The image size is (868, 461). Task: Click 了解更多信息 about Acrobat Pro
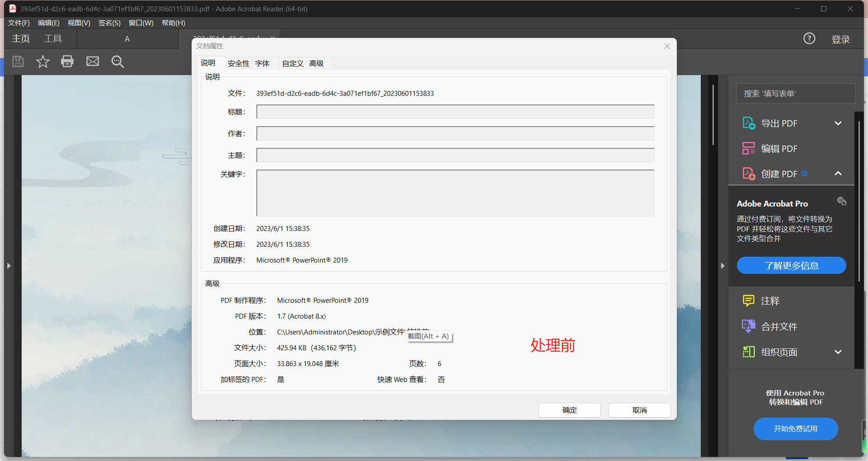click(x=791, y=265)
